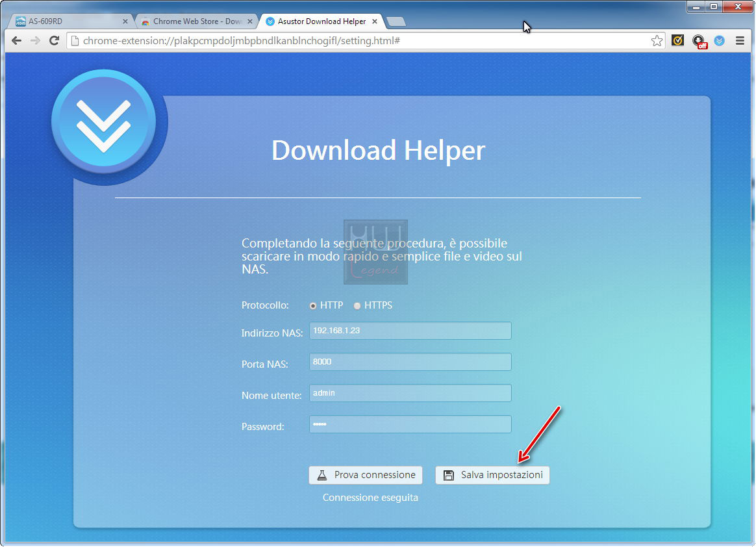The width and height of the screenshot is (756, 547).
Task: Click the large Download Helper logo
Action: pos(104,121)
